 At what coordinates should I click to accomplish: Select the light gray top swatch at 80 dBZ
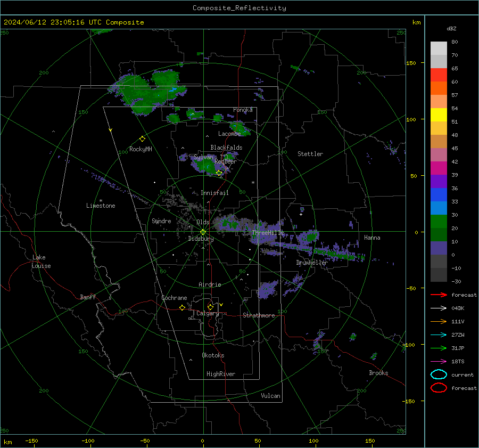[439, 48]
